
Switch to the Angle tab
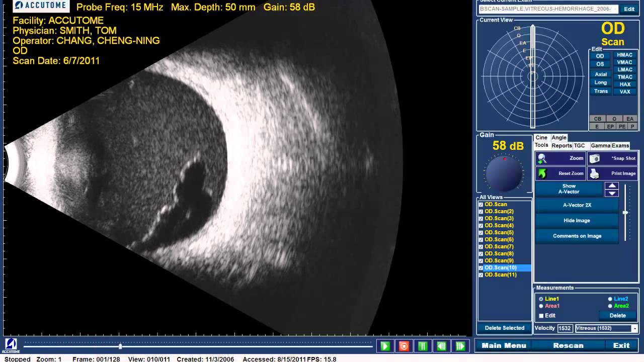tap(559, 138)
